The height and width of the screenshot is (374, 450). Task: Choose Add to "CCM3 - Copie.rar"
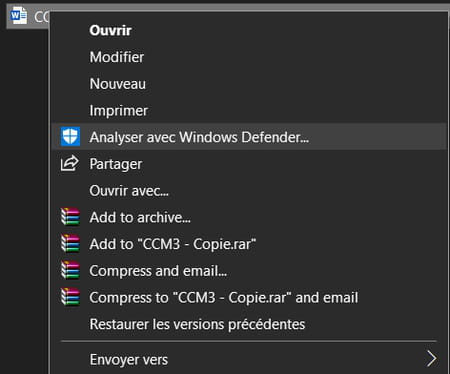tap(249, 244)
